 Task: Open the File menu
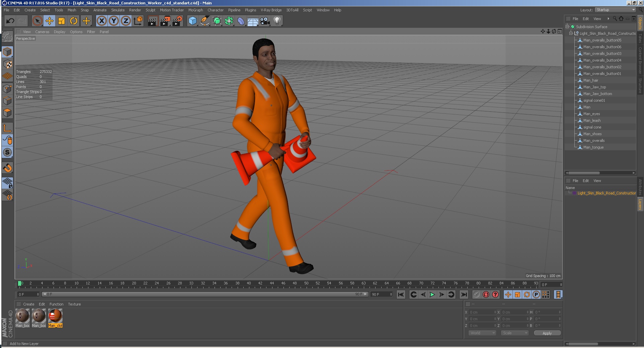click(x=6, y=10)
